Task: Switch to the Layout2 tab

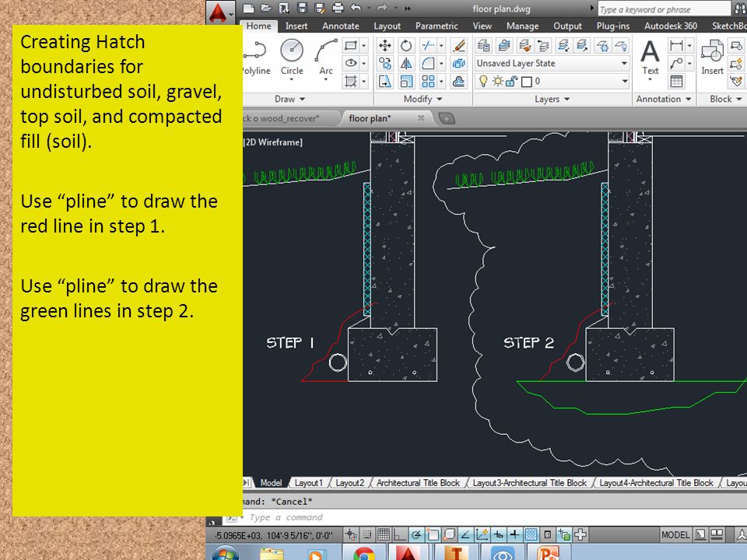Action: point(349,483)
